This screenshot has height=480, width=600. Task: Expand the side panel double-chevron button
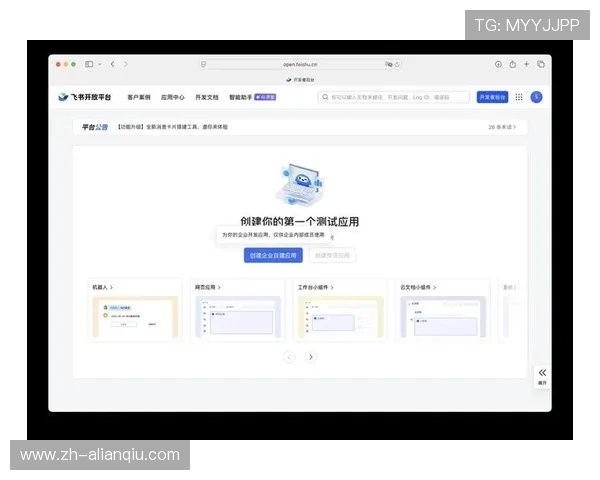pyautogui.click(x=542, y=377)
